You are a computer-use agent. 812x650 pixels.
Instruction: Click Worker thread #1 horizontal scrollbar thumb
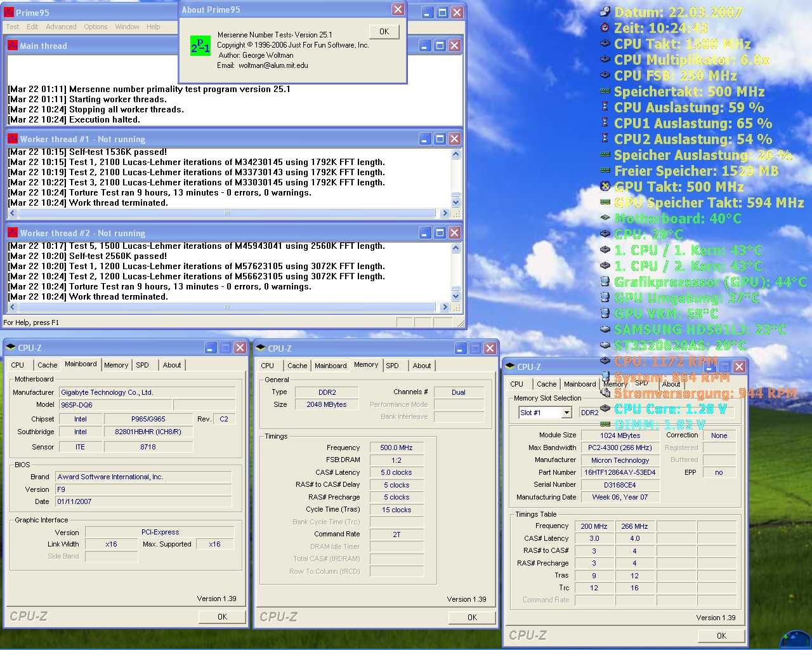[226, 213]
